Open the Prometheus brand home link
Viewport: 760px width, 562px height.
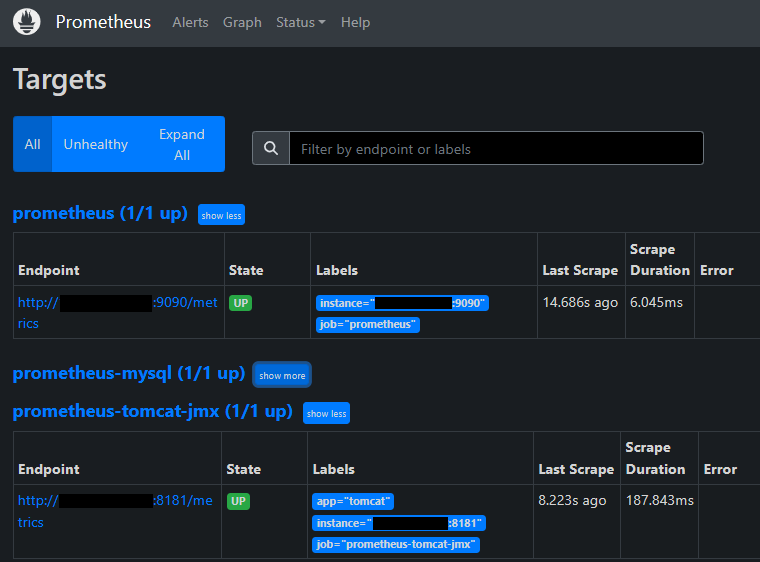[103, 22]
